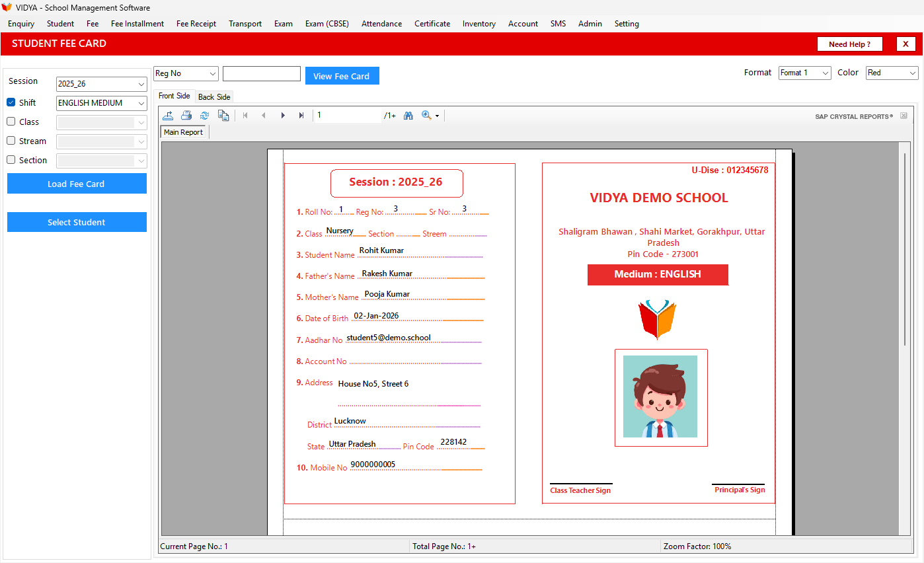
Task: Close the current report view tab icon
Action: (x=904, y=116)
